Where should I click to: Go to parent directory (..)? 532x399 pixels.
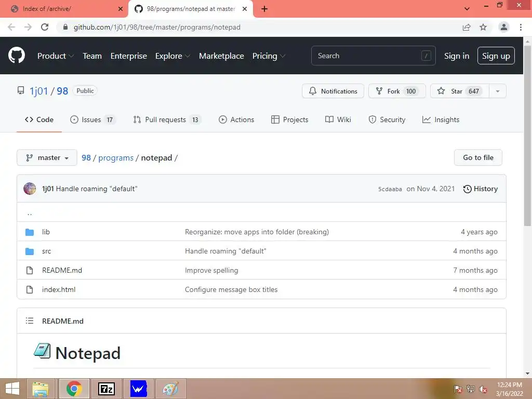tap(30, 214)
